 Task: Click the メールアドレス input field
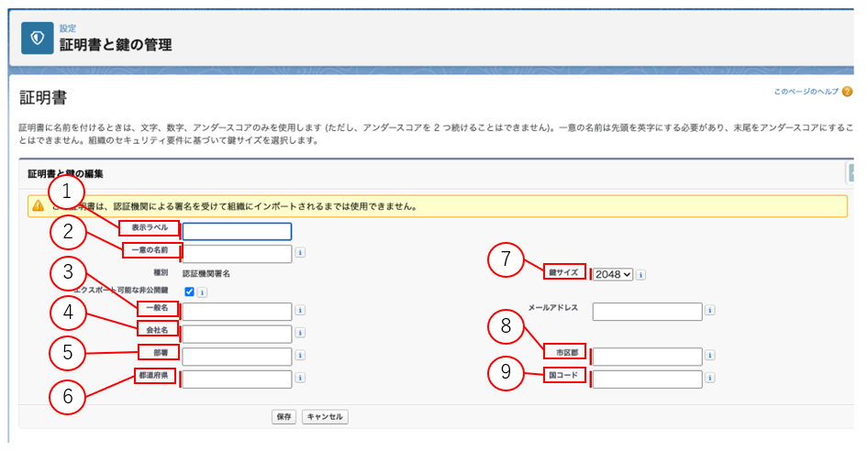(647, 312)
